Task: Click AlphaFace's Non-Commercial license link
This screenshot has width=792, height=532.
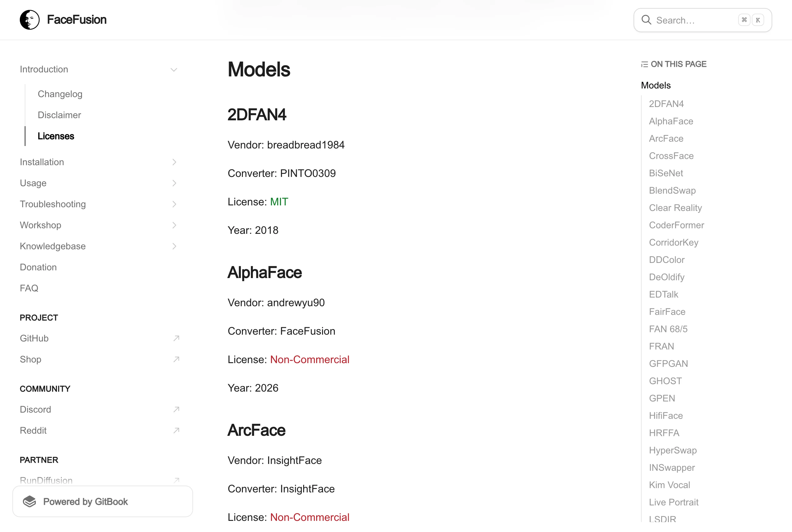Action: (x=309, y=360)
